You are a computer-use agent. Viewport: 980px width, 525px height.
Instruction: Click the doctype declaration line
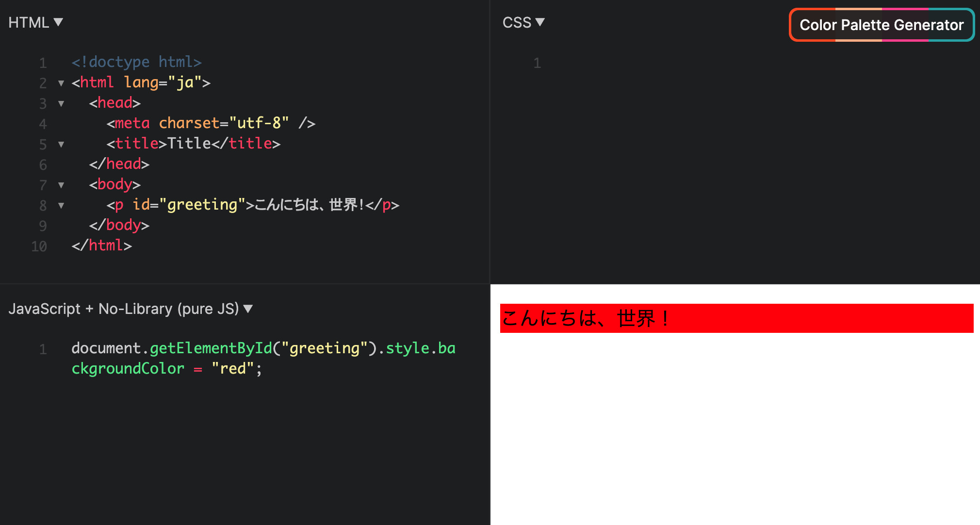[x=136, y=62]
